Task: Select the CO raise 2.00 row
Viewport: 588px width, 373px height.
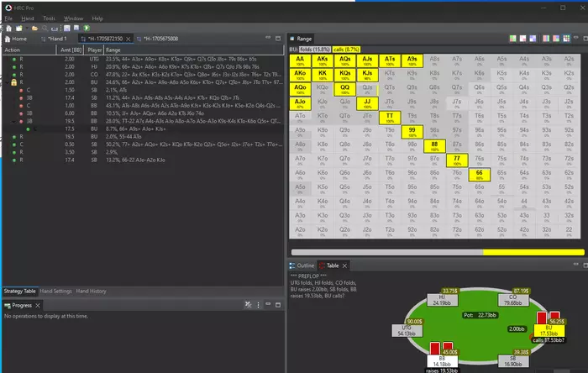Action: pyautogui.click(x=144, y=74)
